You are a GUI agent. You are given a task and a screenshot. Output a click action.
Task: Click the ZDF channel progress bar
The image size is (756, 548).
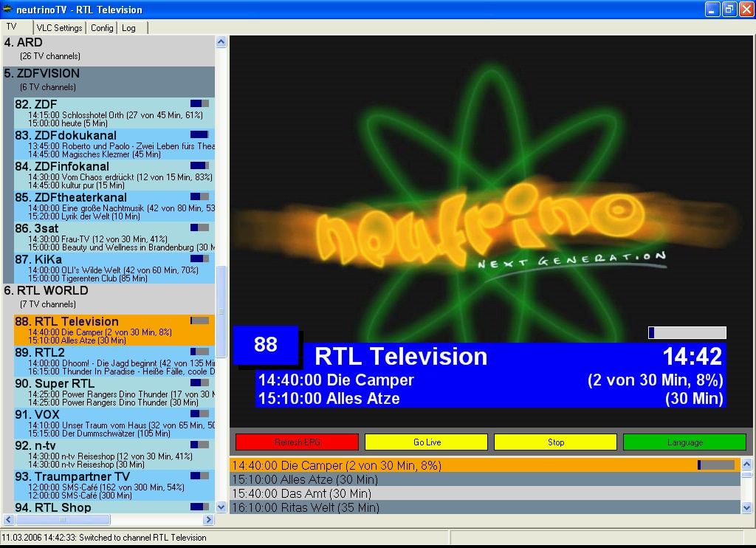pyautogui.click(x=199, y=103)
